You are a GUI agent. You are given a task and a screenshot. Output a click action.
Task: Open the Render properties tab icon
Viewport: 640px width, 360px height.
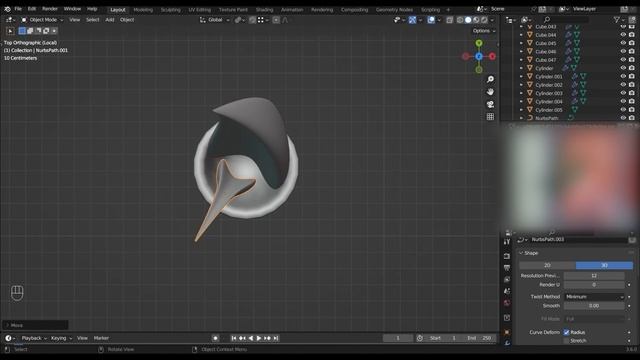tap(507, 256)
